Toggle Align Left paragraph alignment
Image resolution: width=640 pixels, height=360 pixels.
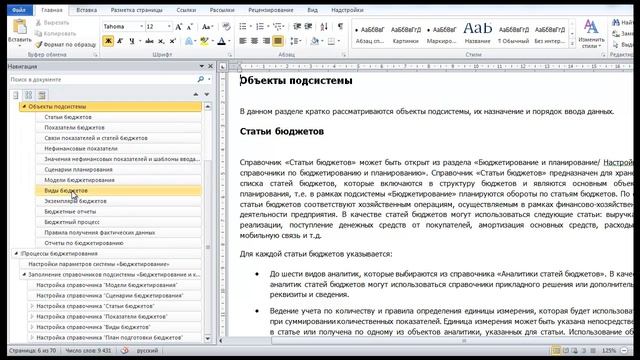(243, 41)
